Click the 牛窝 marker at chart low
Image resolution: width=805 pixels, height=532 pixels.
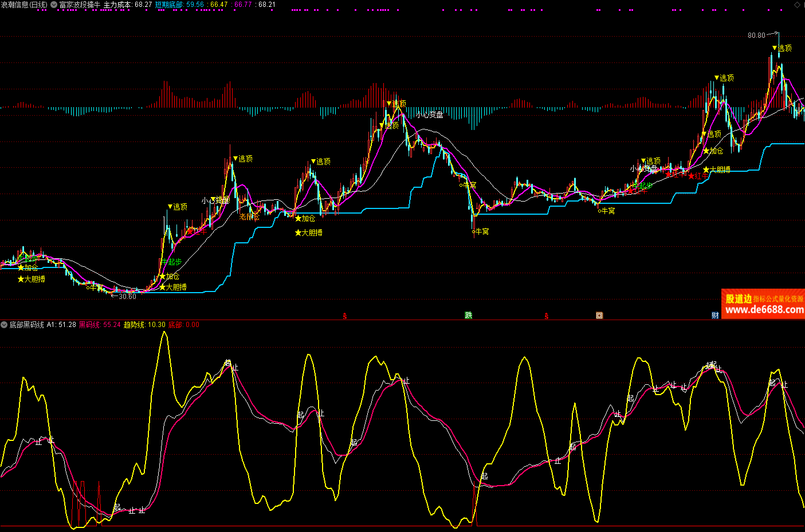point(481,232)
